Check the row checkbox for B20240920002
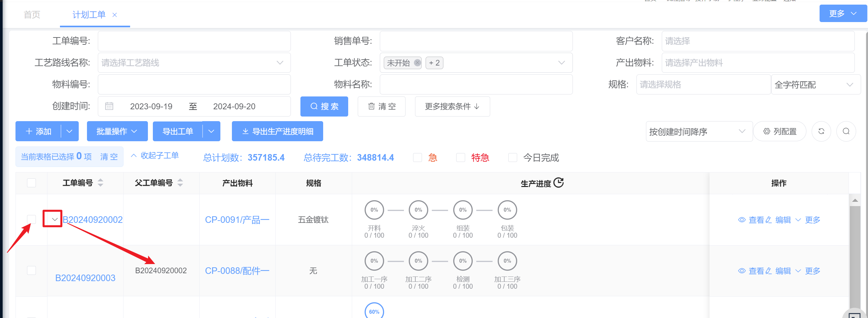Viewport: 868px width, 318px height. (x=31, y=220)
